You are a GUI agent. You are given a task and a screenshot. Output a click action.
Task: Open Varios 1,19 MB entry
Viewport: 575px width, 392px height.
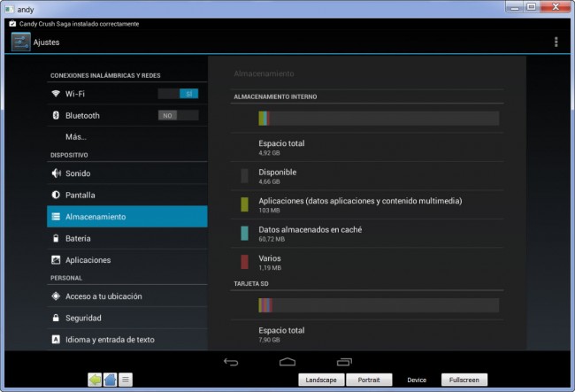coord(367,262)
